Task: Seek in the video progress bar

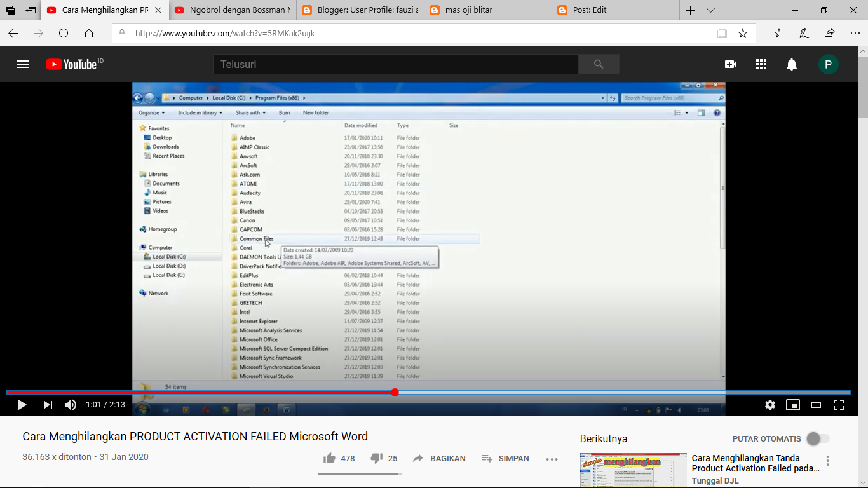Action: [x=428, y=392]
